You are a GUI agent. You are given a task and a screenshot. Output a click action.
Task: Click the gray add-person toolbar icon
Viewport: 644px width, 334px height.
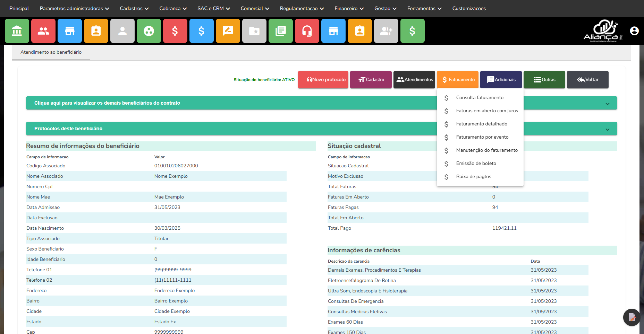coord(386,31)
